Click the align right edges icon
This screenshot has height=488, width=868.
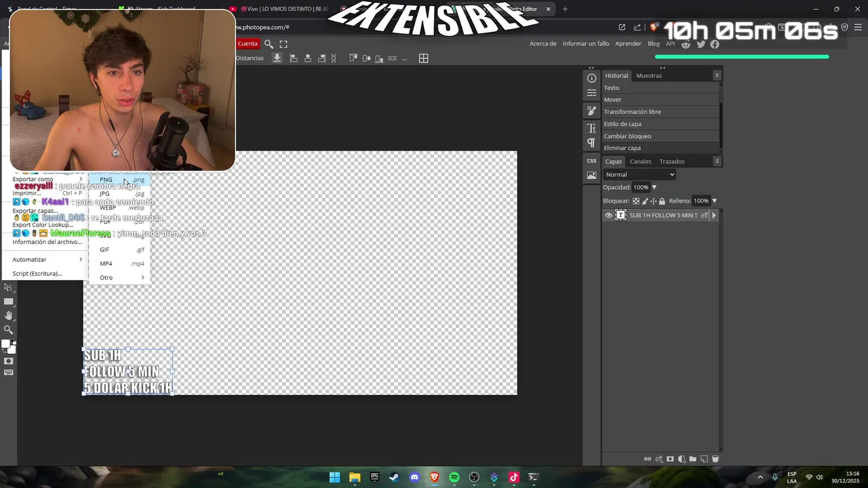(x=322, y=58)
